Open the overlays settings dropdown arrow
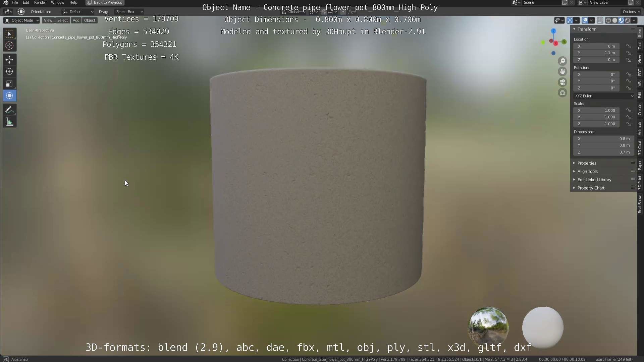The image size is (644, 362). pos(592,20)
